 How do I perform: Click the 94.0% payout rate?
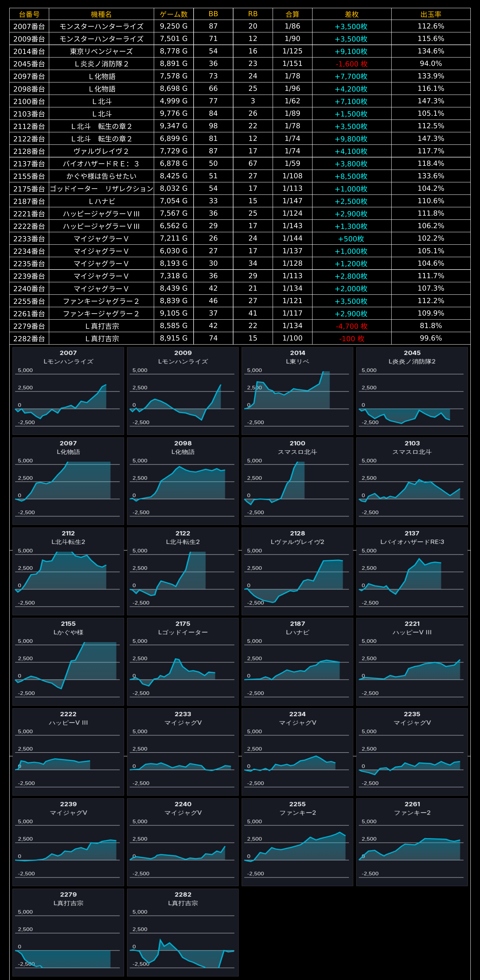[x=431, y=64]
